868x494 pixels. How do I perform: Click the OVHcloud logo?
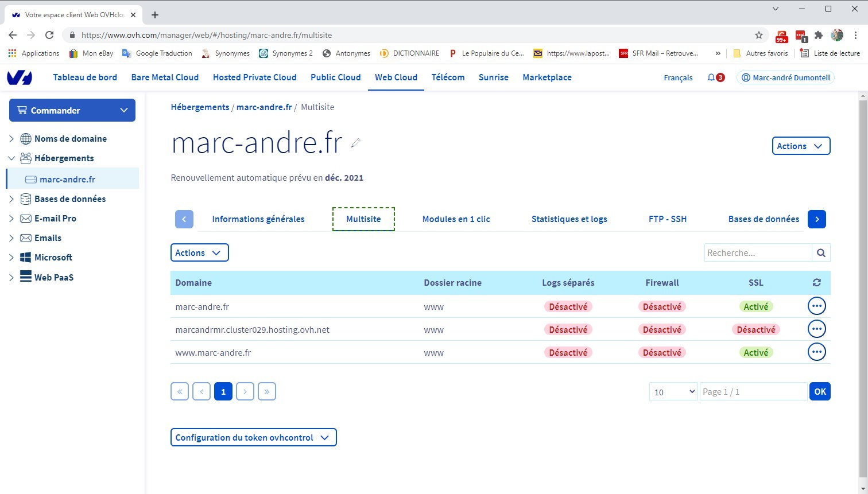[20, 77]
